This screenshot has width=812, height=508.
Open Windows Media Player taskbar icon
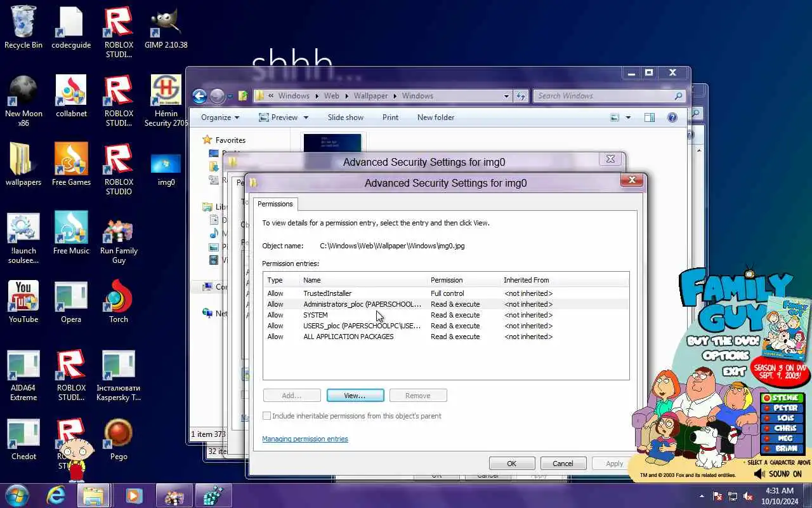[x=133, y=495]
